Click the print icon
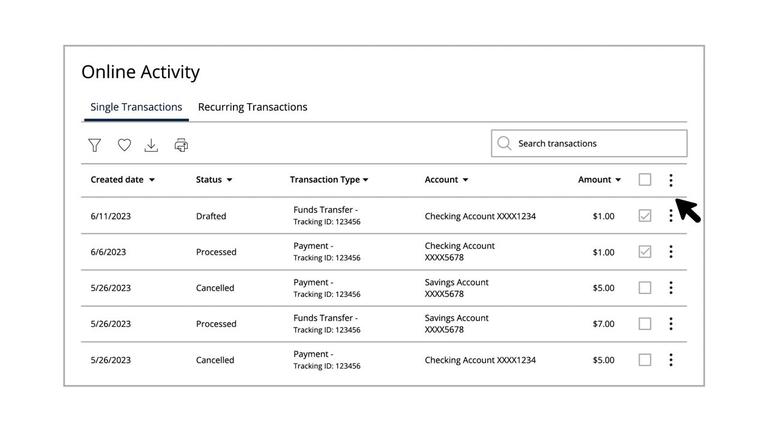 click(181, 145)
